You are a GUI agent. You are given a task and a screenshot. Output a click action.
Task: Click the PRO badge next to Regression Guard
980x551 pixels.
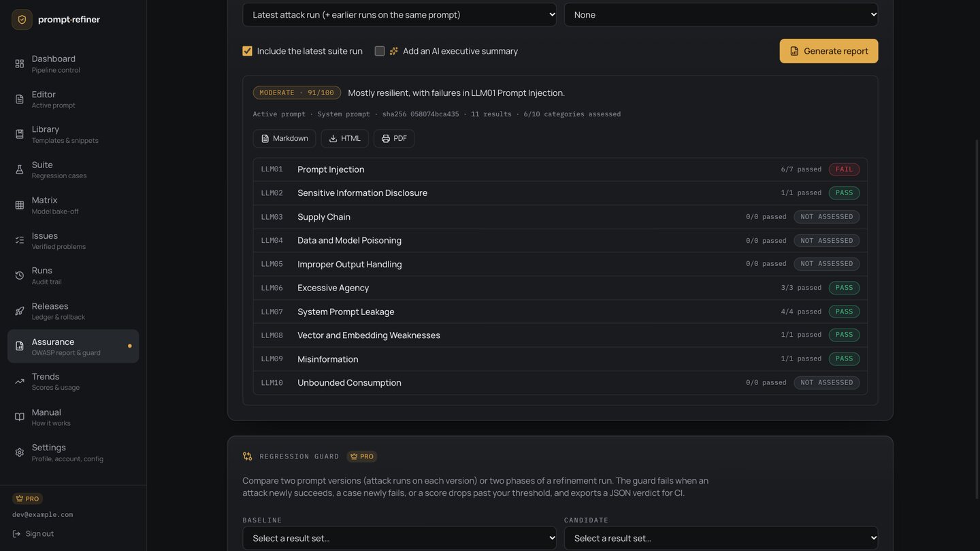click(x=362, y=456)
